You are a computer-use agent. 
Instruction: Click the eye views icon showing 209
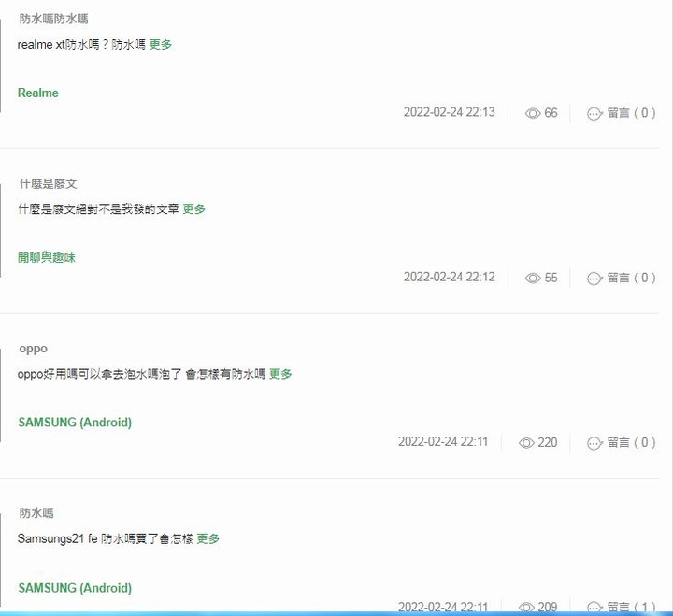point(526,607)
